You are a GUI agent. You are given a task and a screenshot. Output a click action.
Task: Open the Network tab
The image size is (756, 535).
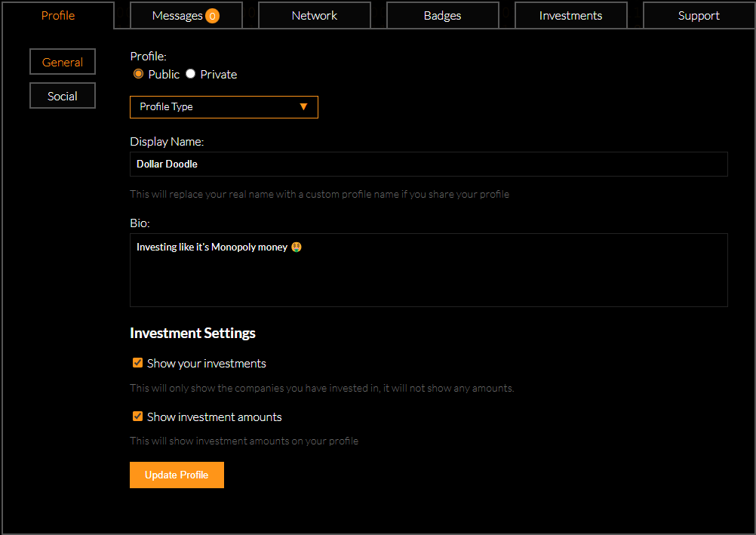[x=315, y=15]
